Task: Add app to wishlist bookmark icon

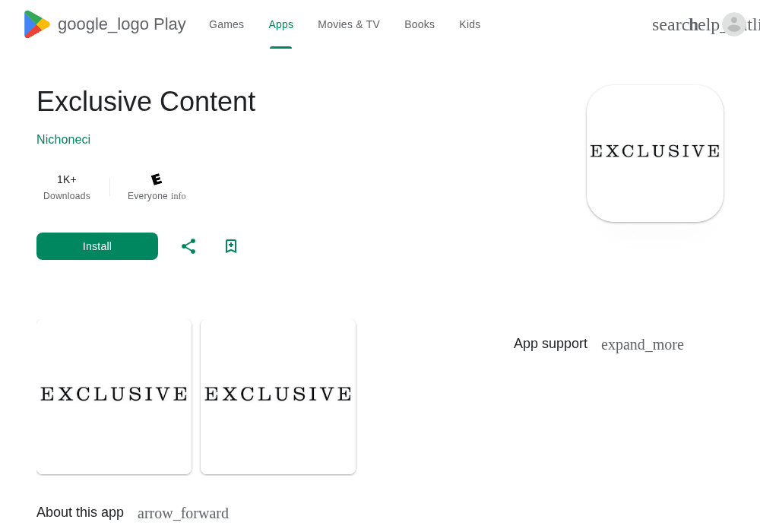Action: coord(231,246)
